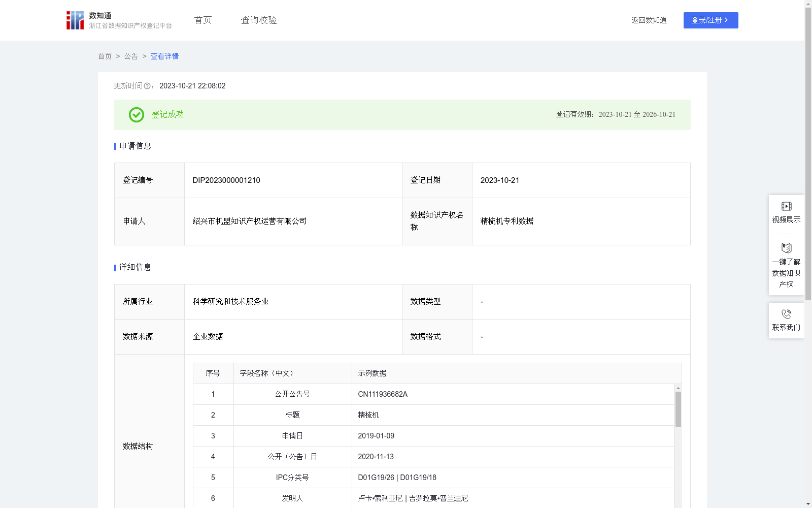Screen dimensions: 812x508
Task: Select the 公开公告号 field name
Action: pyautogui.click(x=293, y=394)
